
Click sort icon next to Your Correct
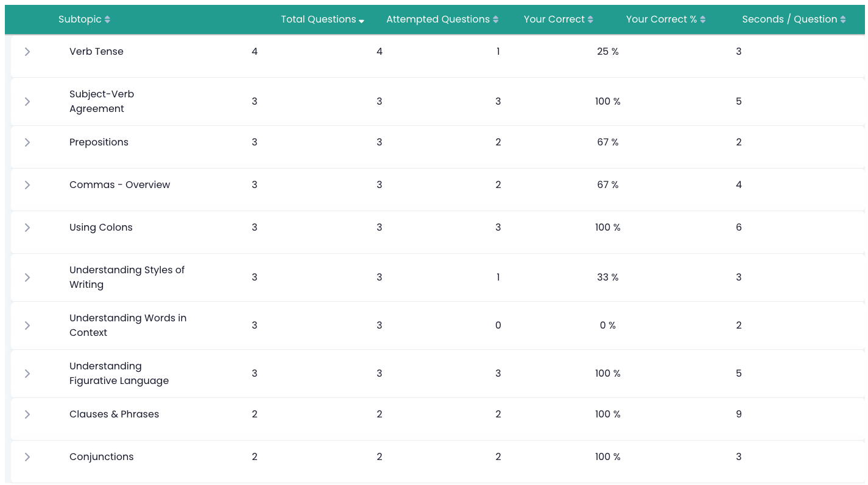(590, 19)
